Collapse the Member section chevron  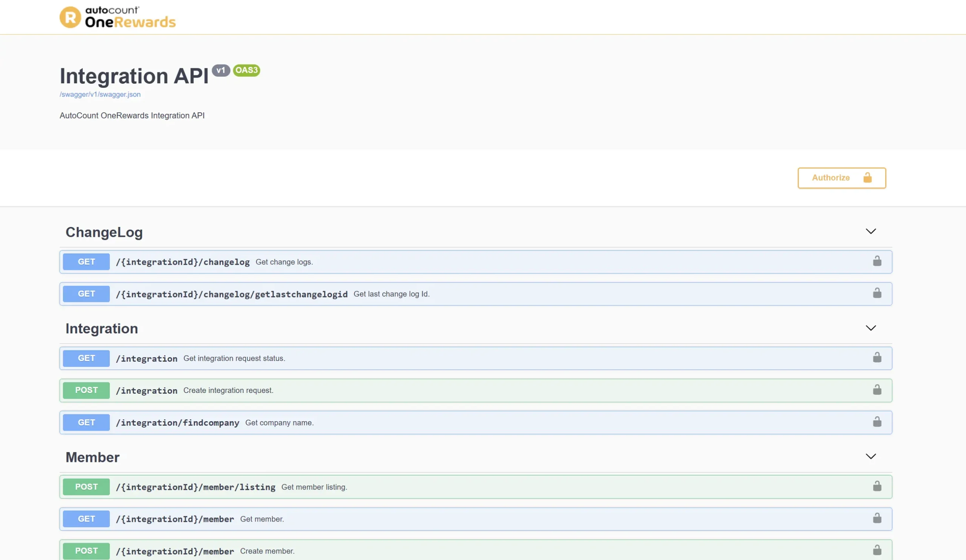click(x=871, y=456)
